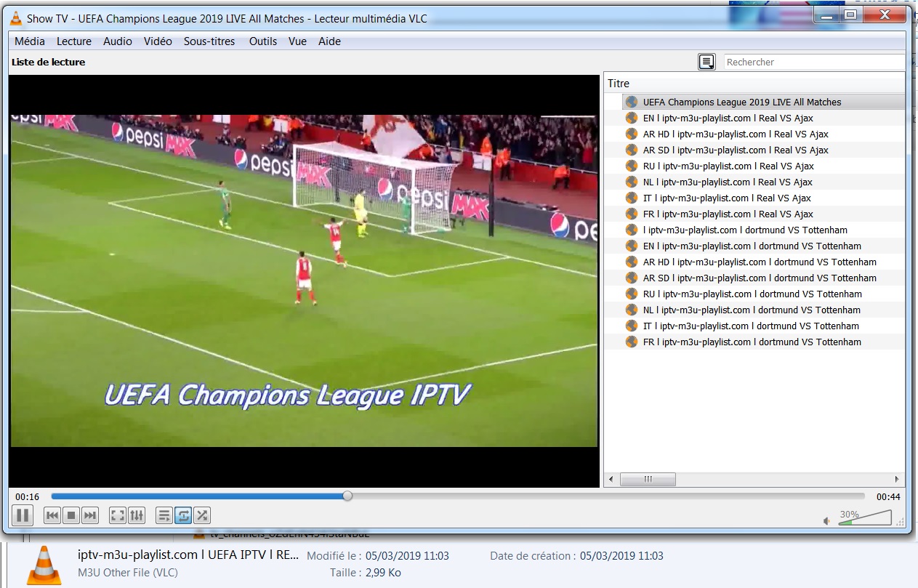
Task: Toggle random shuffle playback
Action: (x=202, y=515)
